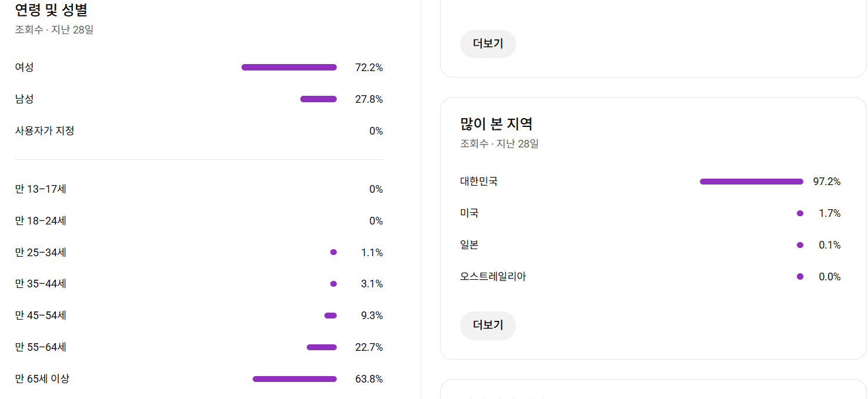Click the 대한민국 views bar
Viewport: 868px width, 399px height.
click(x=751, y=182)
